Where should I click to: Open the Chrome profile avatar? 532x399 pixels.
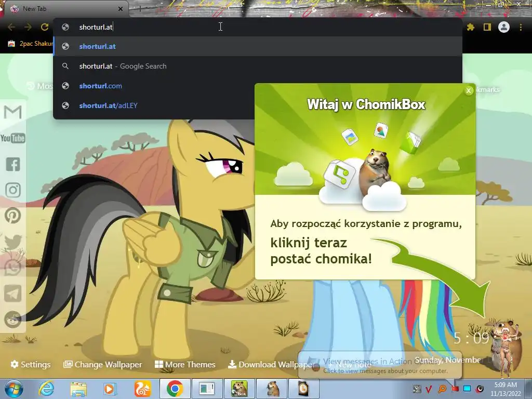(504, 27)
